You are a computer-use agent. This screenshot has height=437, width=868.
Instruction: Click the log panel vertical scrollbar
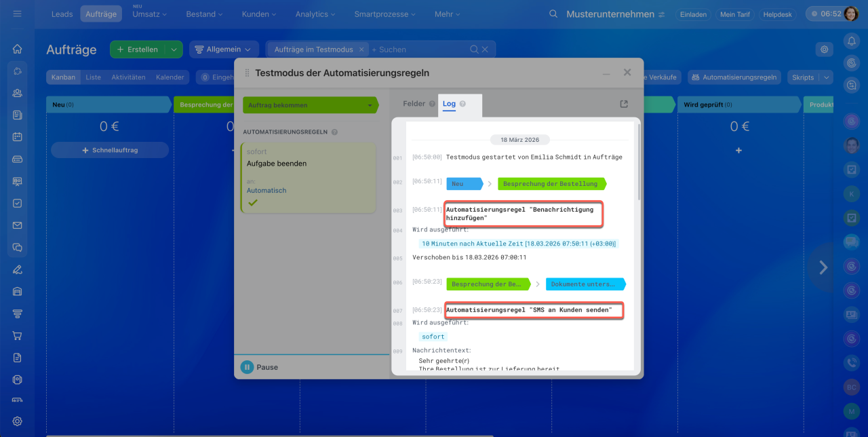(639, 163)
